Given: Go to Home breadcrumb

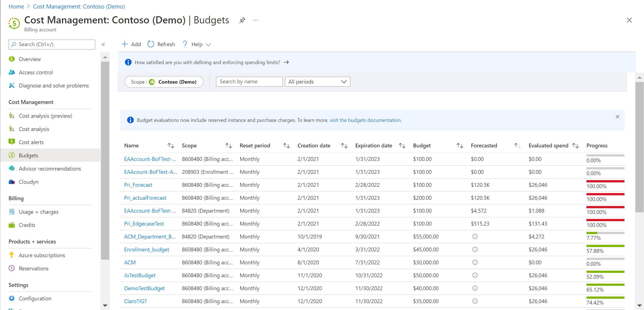Looking at the screenshot, I should [x=16, y=7].
